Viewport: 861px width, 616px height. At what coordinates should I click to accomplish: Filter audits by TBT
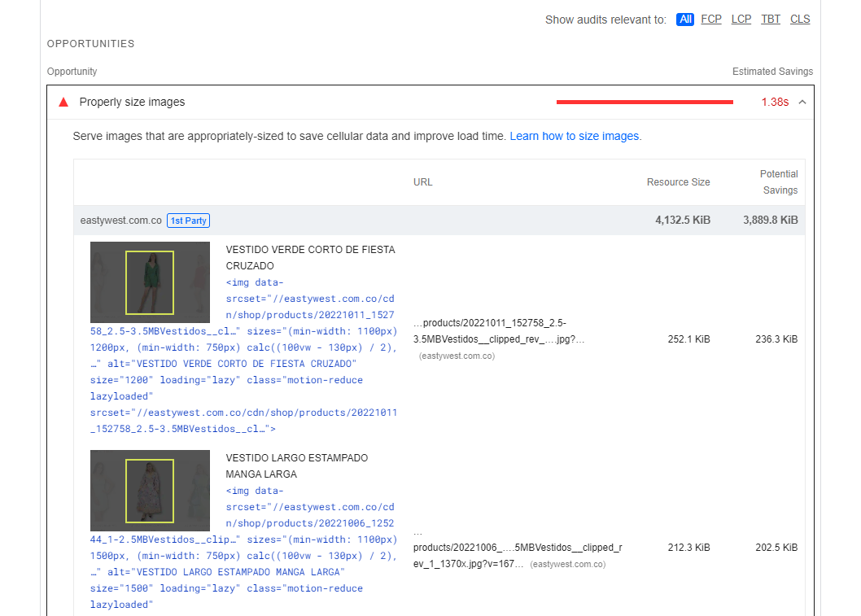click(x=771, y=20)
